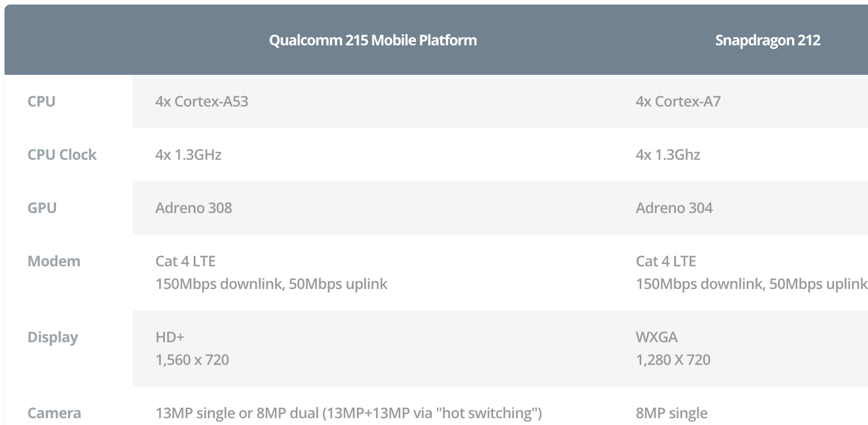Click the 4x 1.3Ghz value for Snapdragon 212

coord(668,155)
